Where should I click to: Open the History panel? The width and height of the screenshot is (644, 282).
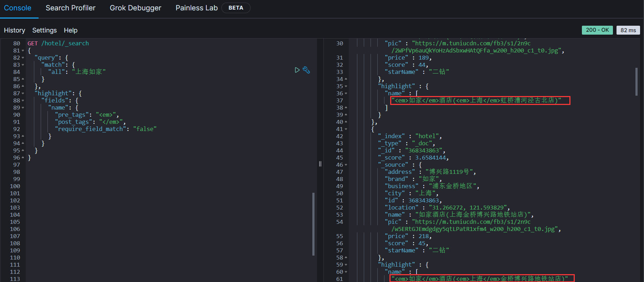click(14, 30)
